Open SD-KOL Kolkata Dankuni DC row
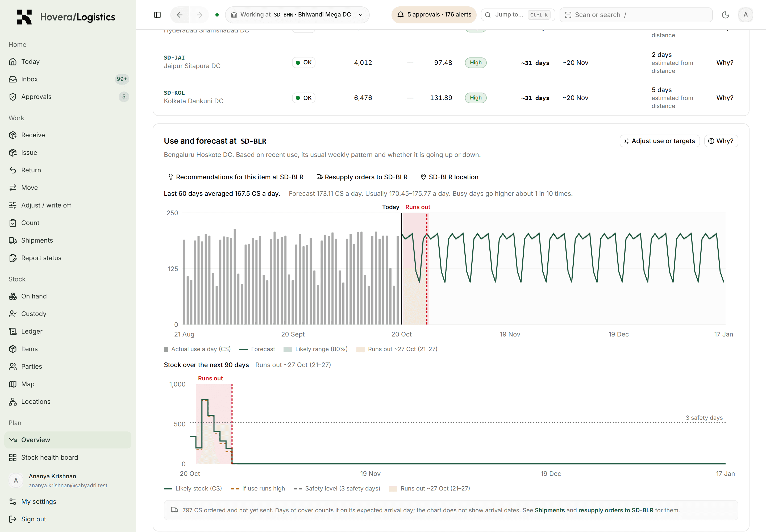Screen dimensions: 766x532 pyautogui.click(x=451, y=98)
